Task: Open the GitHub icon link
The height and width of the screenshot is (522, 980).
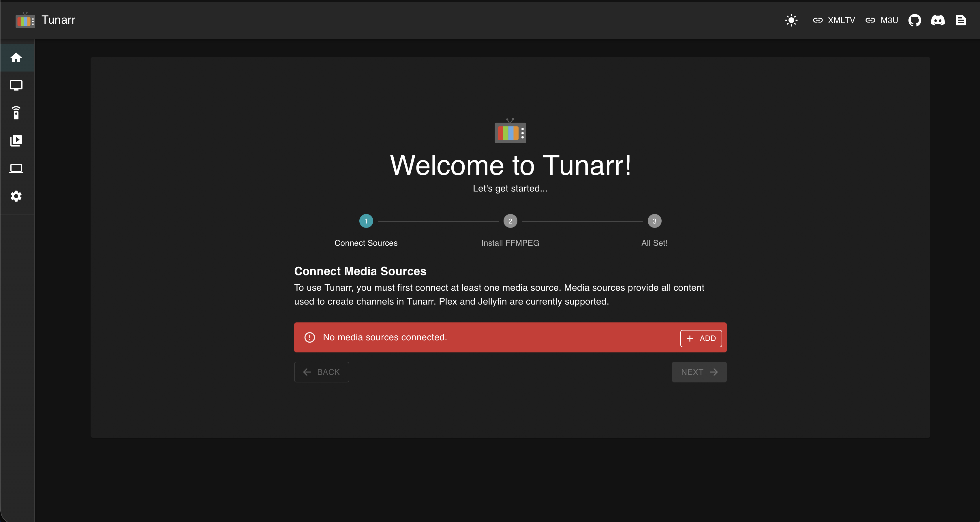Action: 915,20
